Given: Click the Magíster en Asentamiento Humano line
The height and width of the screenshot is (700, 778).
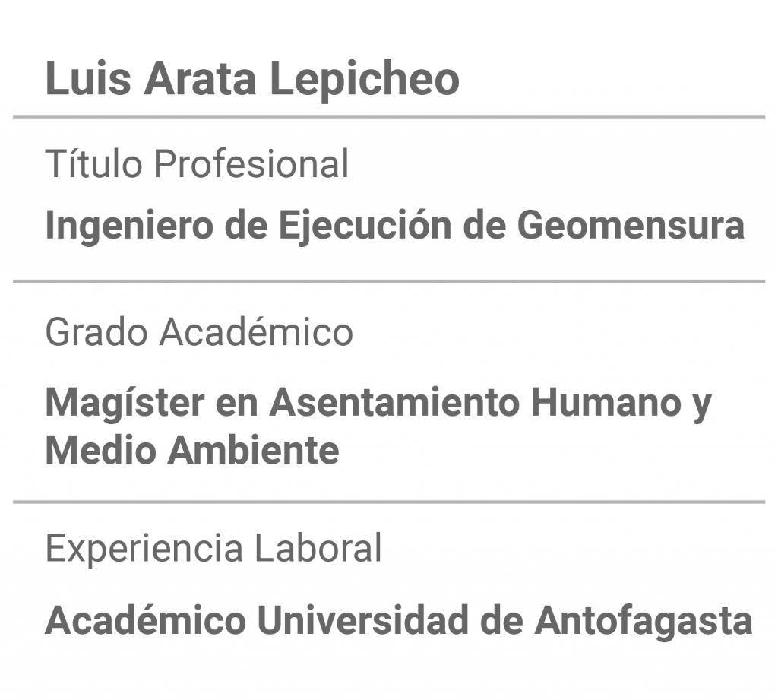Looking at the screenshot, I should tap(378, 403).
